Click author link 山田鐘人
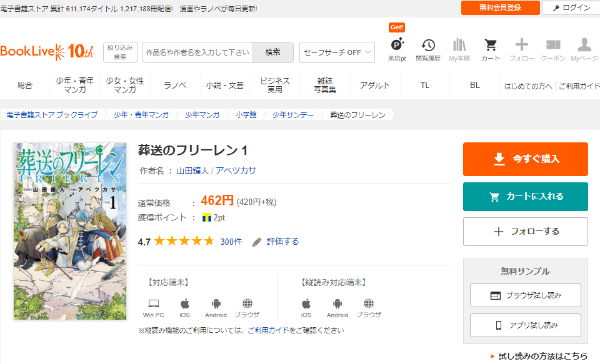The width and height of the screenshot is (600, 364). (192, 170)
